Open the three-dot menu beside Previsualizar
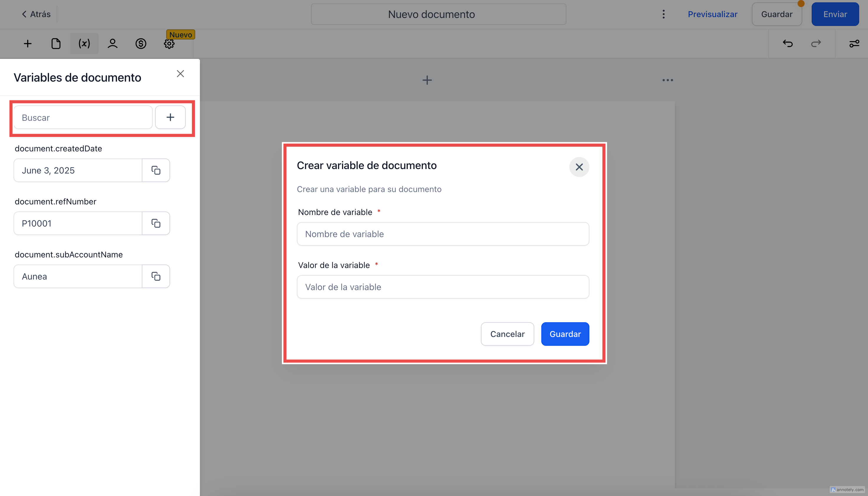 pyautogui.click(x=663, y=14)
